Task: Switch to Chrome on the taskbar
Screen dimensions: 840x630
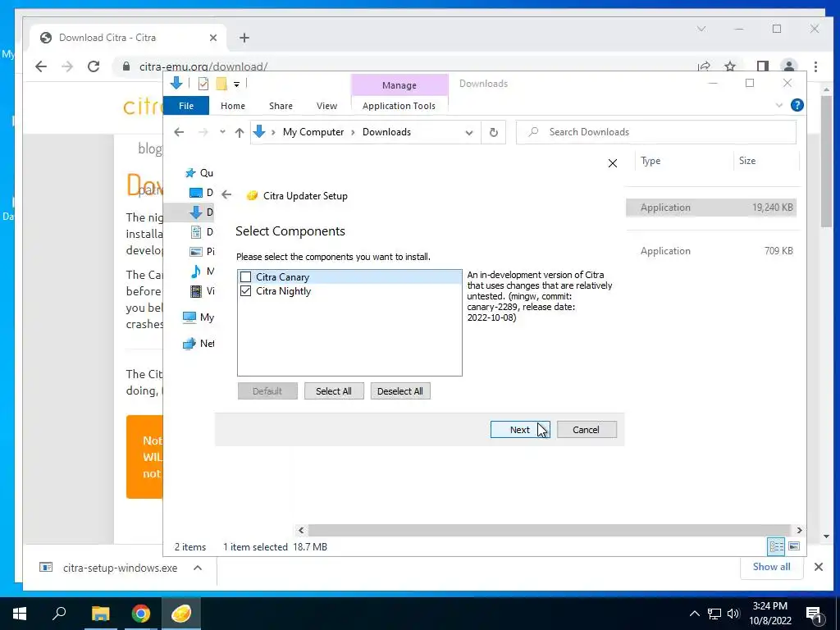Action: pyautogui.click(x=141, y=614)
